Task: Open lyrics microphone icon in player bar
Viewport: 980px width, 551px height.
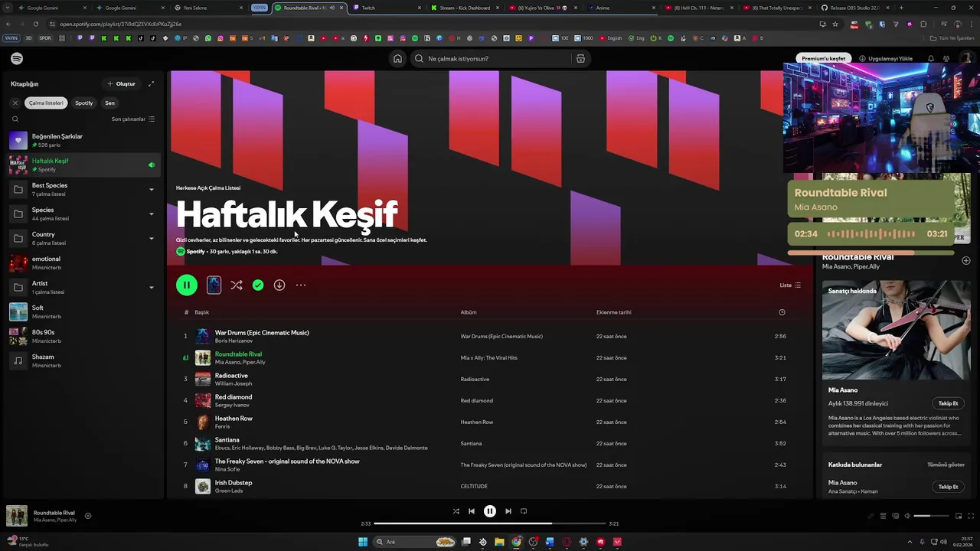Action: (871, 516)
